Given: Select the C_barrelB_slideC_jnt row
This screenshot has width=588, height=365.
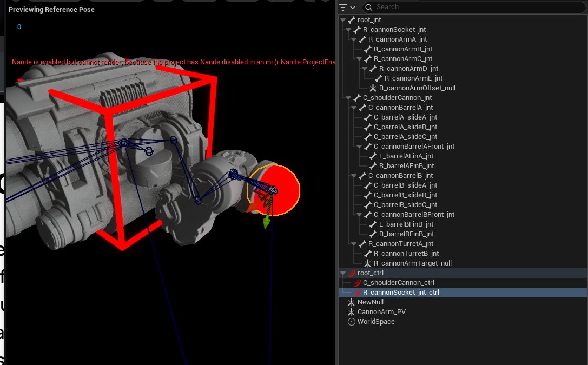Looking at the screenshot, I should [463, 205].
